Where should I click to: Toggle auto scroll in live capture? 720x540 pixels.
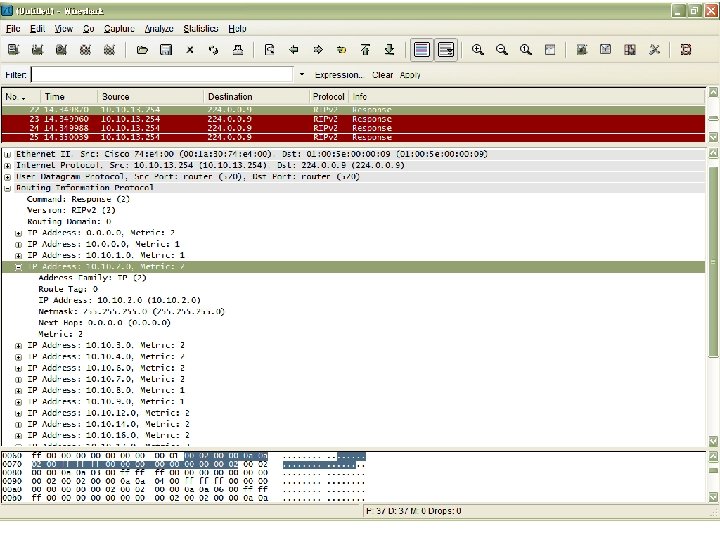[445, 50]
